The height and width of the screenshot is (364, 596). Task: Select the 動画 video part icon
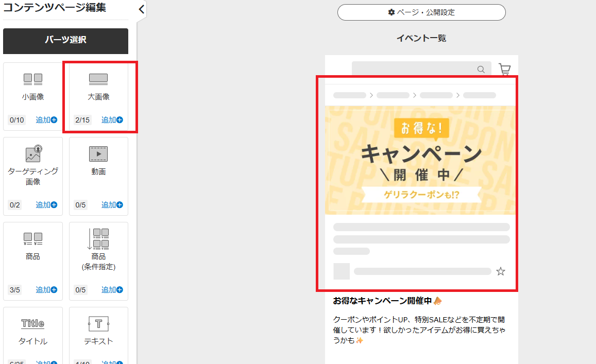(98, 154)
